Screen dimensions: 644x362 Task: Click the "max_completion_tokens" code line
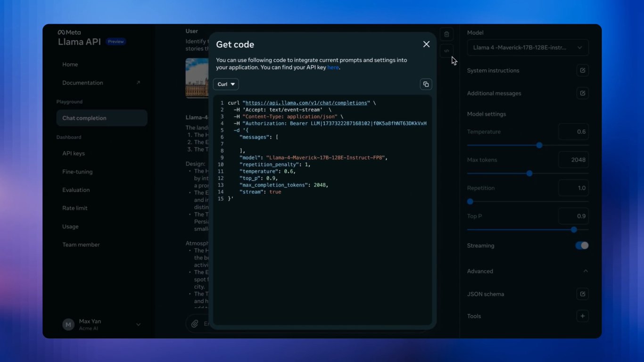click(x=284, y=185)
